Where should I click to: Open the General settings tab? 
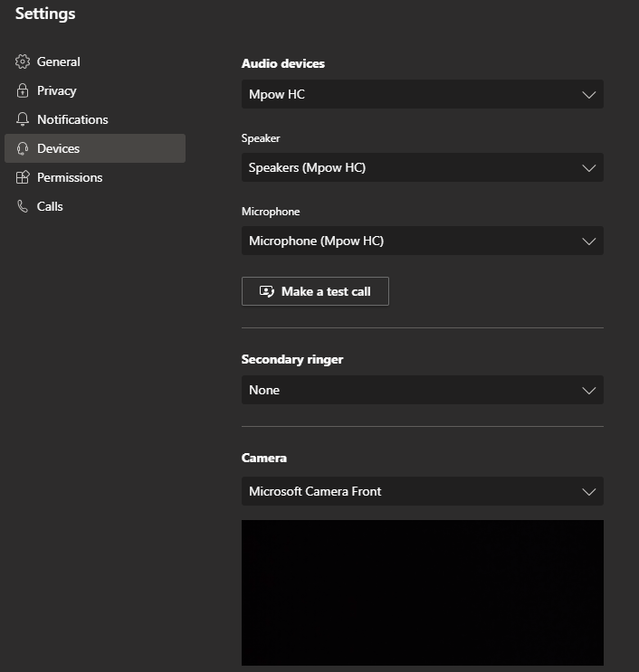point(95,62)
